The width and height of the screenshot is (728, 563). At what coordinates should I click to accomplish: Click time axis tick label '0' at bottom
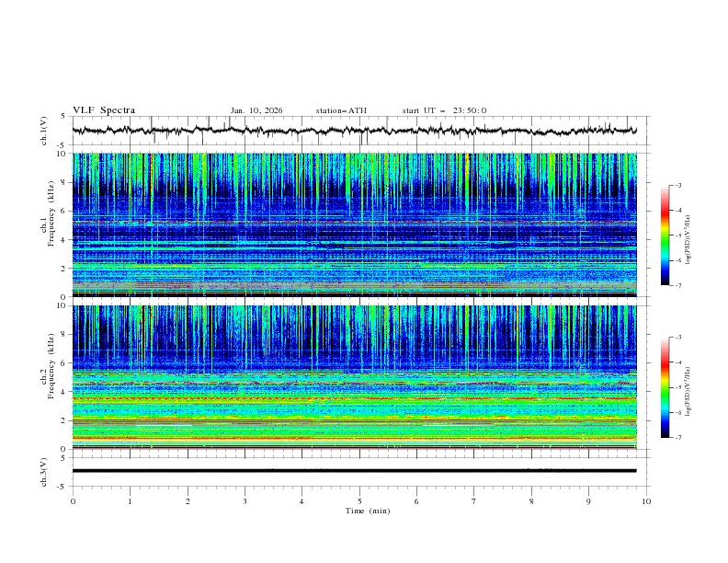coord(73,501)
